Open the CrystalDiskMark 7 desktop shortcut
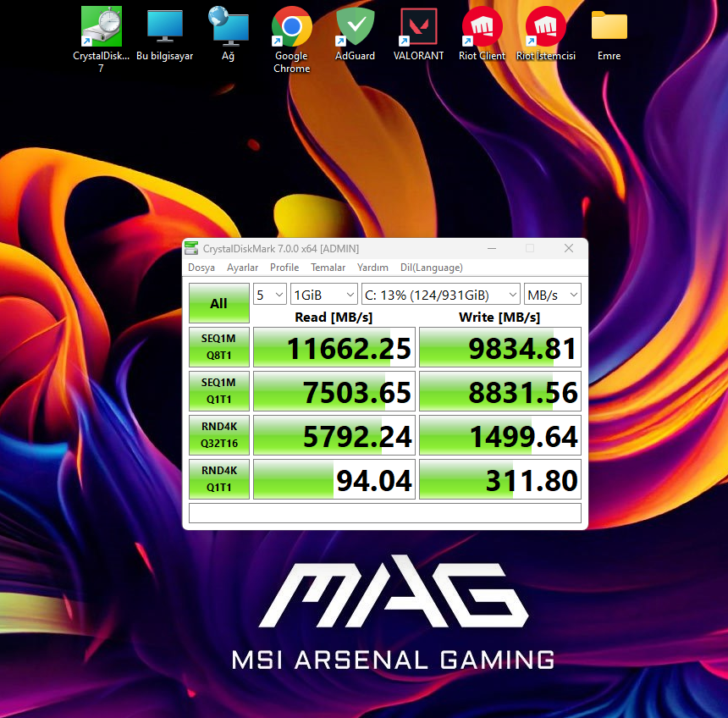Image resolution: width=728 pixels, height=718 pixels. (102, 40)
